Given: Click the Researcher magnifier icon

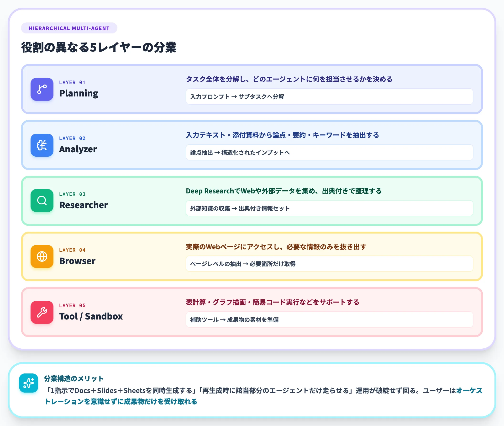Looking at the screenshot, I should click(x=42, y=201).
